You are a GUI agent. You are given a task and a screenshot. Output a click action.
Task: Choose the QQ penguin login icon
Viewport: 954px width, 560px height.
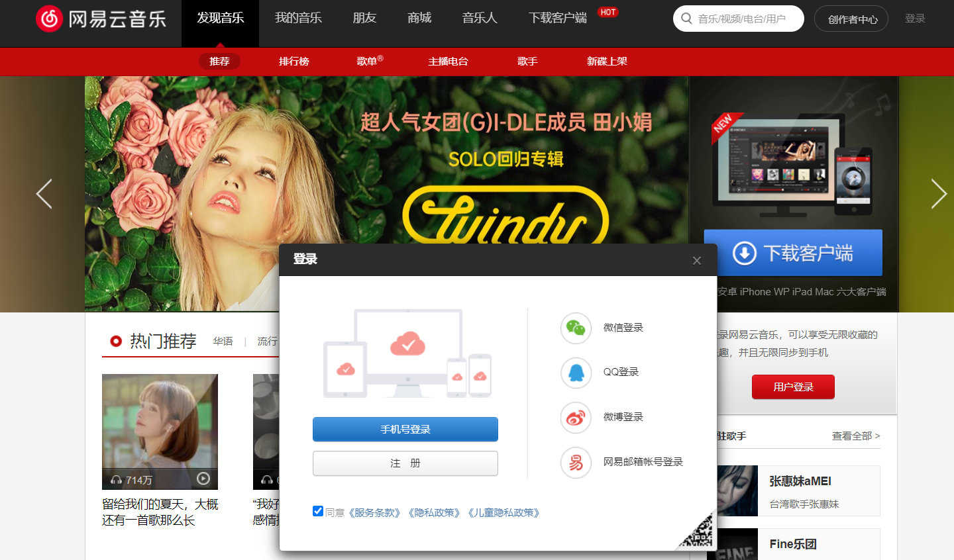click(x=576, y=372)
